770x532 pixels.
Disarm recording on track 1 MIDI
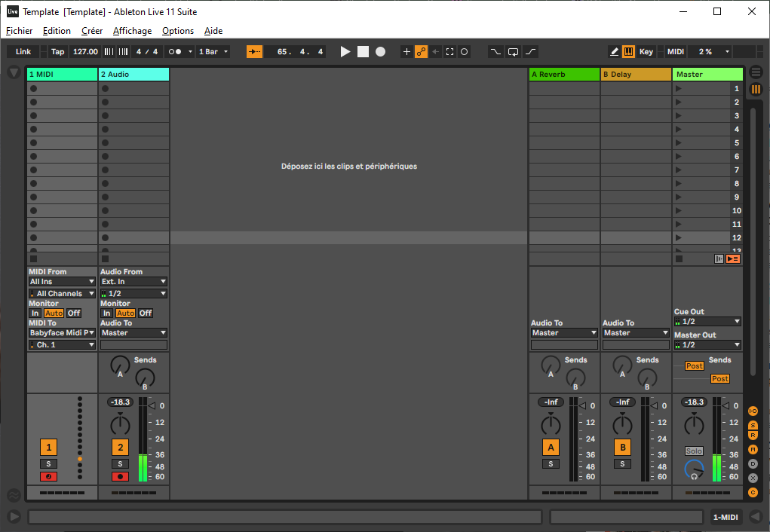(48, 476)
